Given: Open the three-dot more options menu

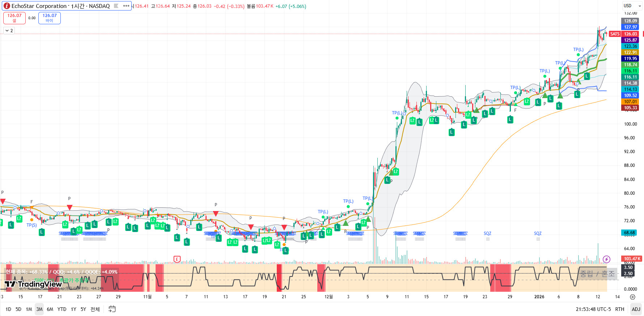Looking at the screenshot, I should (x=126, y=6).
